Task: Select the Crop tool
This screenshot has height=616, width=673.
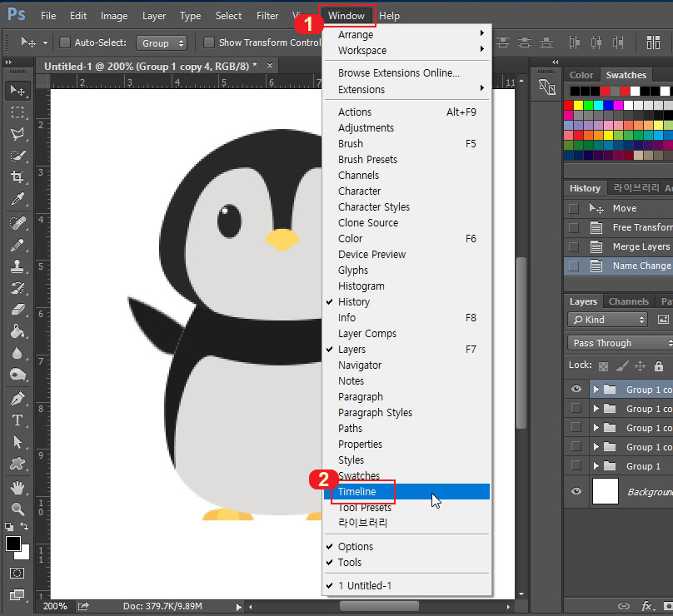Action: (17, 176)
